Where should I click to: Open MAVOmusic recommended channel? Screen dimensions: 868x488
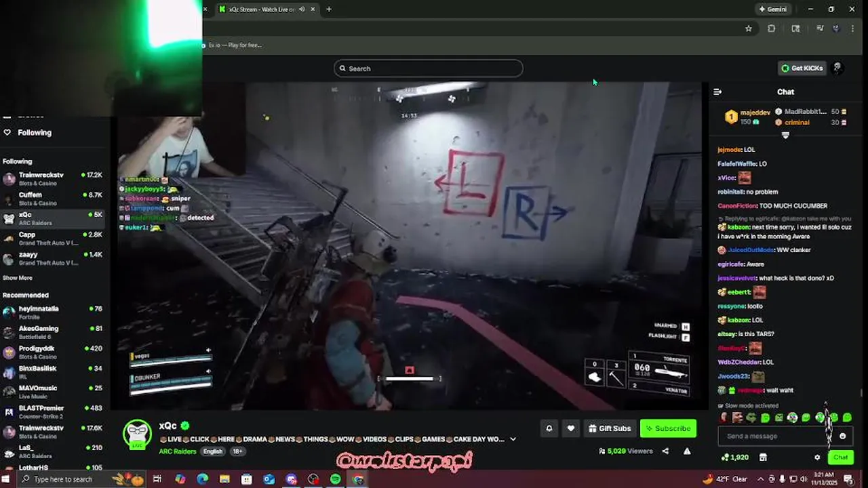tap(54, 392)
